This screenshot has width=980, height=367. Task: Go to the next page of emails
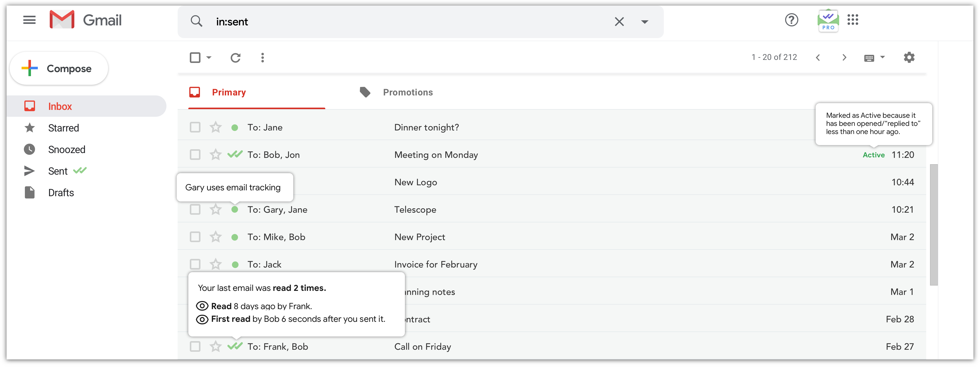click(x=844, y=57)
